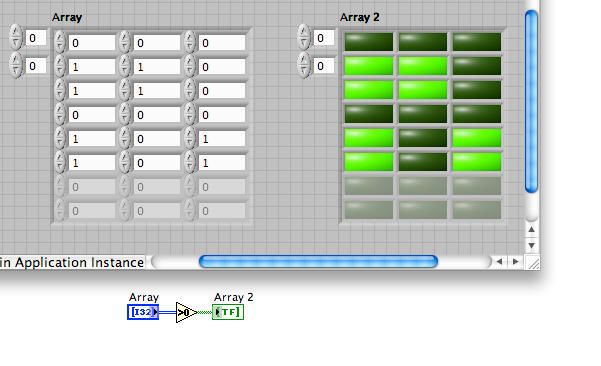
Task: Click the horizontal scrollbar right arrow
Action: (x=516, y=262)
